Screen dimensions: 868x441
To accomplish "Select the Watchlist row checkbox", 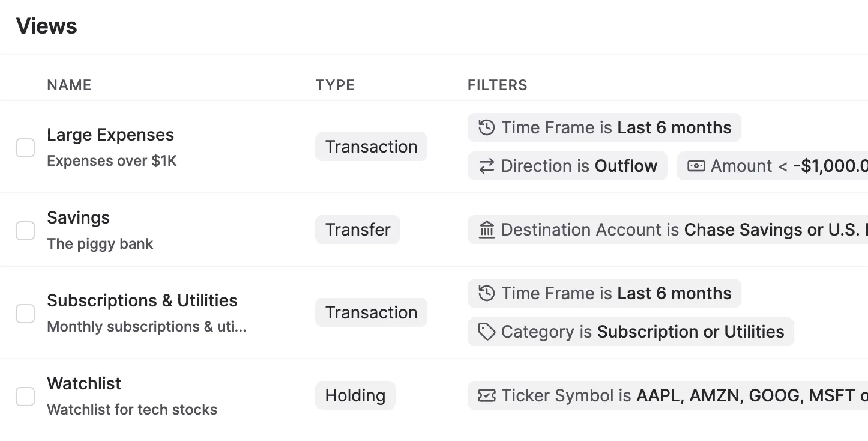I will (x=25, y=396).
